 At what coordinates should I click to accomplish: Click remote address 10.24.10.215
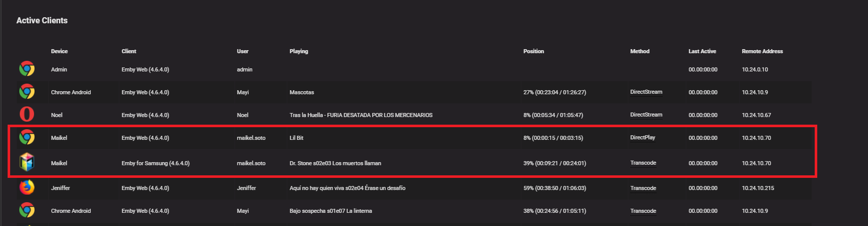pyautogui.click(x=758, y=188)
